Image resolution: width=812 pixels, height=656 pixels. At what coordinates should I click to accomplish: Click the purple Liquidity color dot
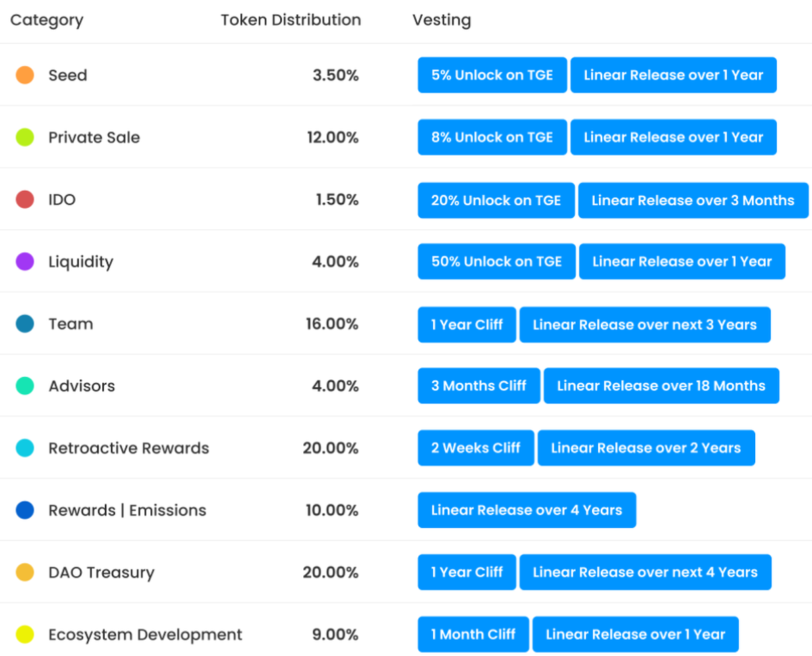pos(25,262)
